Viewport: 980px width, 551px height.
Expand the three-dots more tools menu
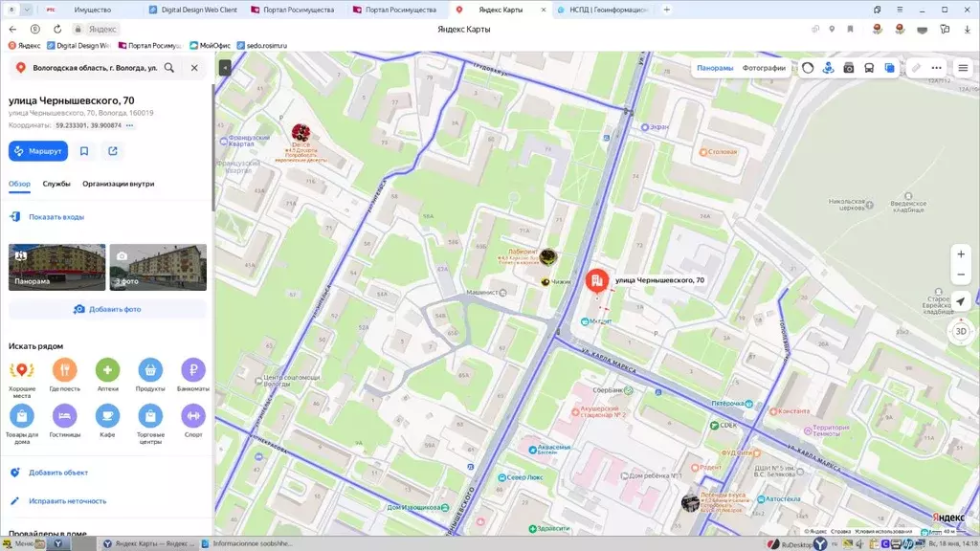pos(936,68)
